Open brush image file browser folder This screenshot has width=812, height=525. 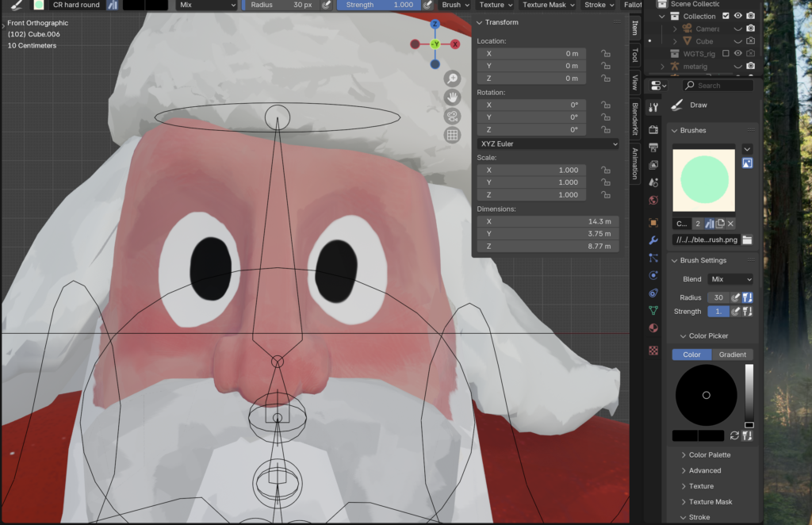pos(747,240)
